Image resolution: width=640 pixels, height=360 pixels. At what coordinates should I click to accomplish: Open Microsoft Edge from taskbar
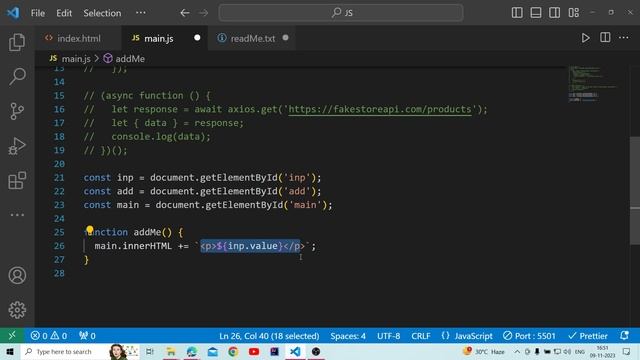pyautogui.click(x=192, y=351)
